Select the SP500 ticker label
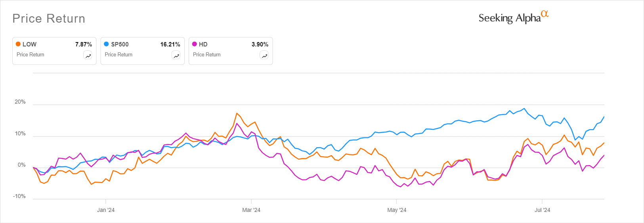This screenshot has width=644, height=223. pos(120,44)
